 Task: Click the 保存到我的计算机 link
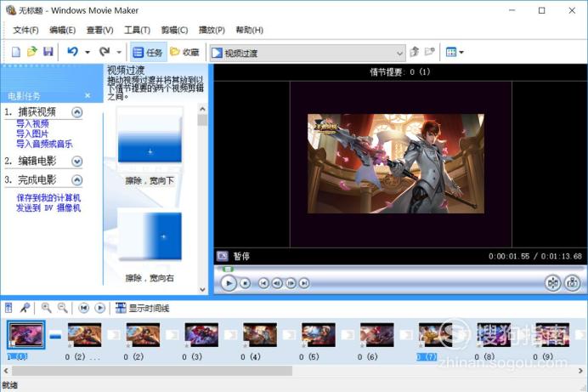click(48, 197)
